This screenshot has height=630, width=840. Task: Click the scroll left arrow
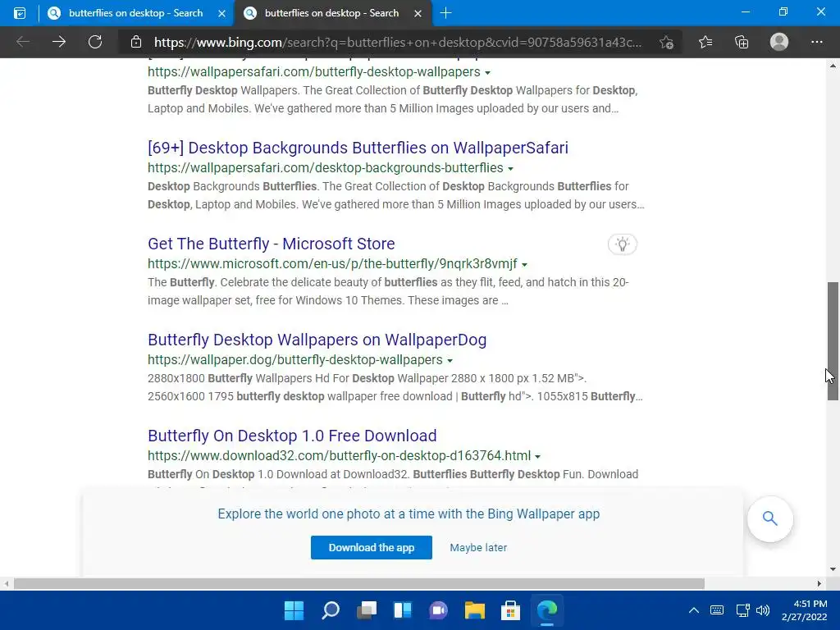(x=7, y=583)
